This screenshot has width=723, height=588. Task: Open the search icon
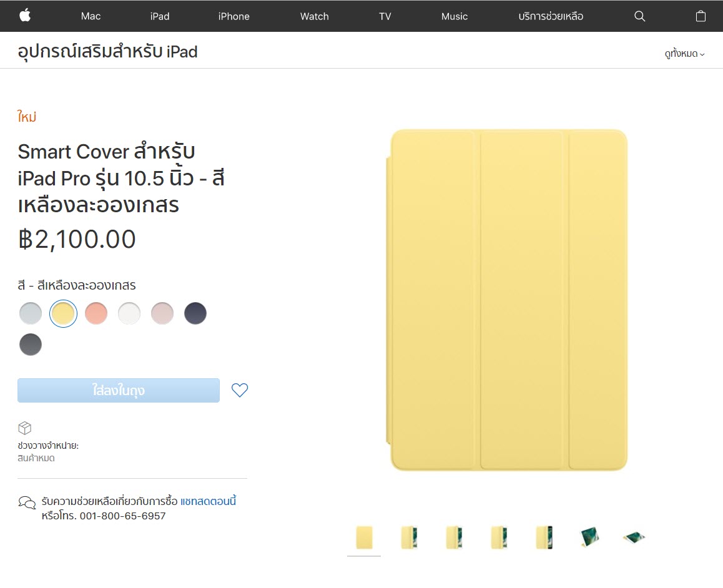point(639,16)
